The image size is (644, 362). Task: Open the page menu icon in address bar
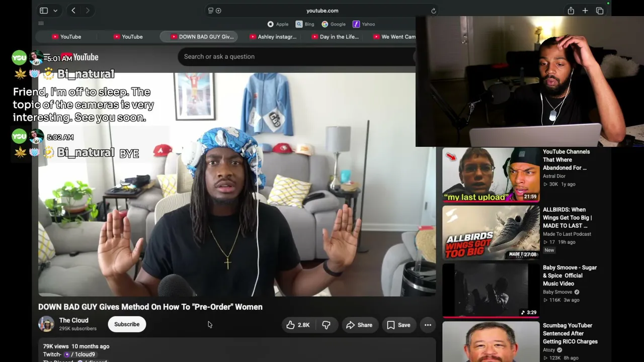click(211, 11)
